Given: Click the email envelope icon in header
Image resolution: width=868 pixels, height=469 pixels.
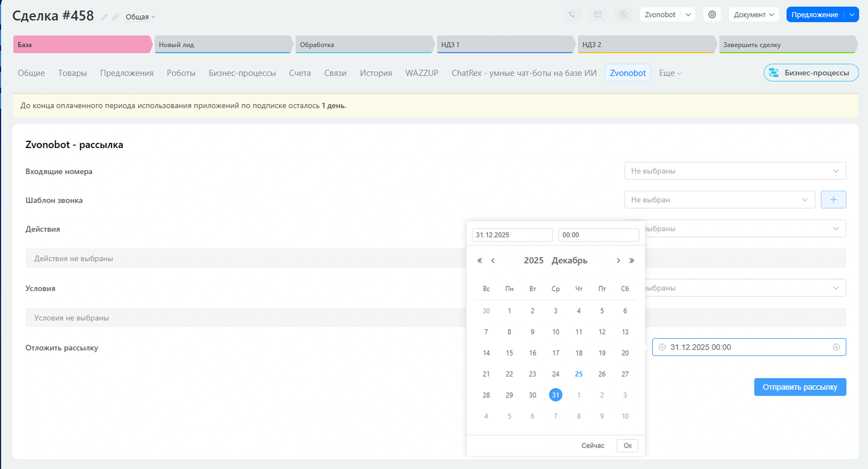Looking at the screenshot, I should (598, 15).
